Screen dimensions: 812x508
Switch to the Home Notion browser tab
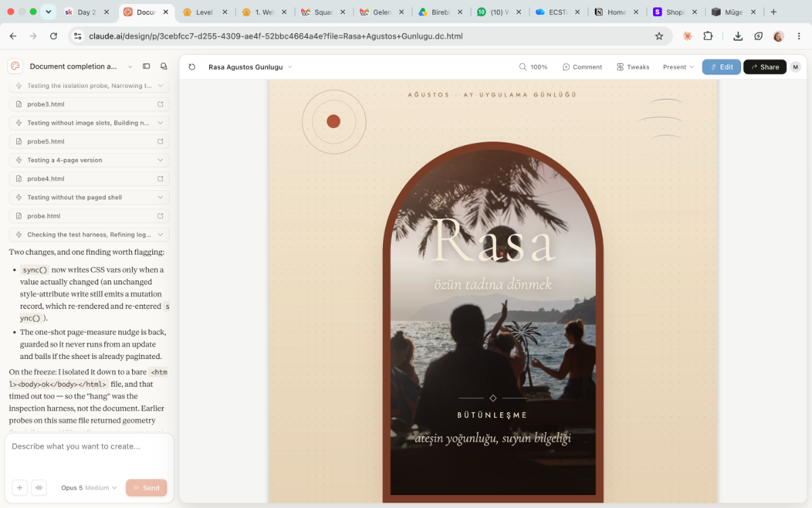pos(616,12)
